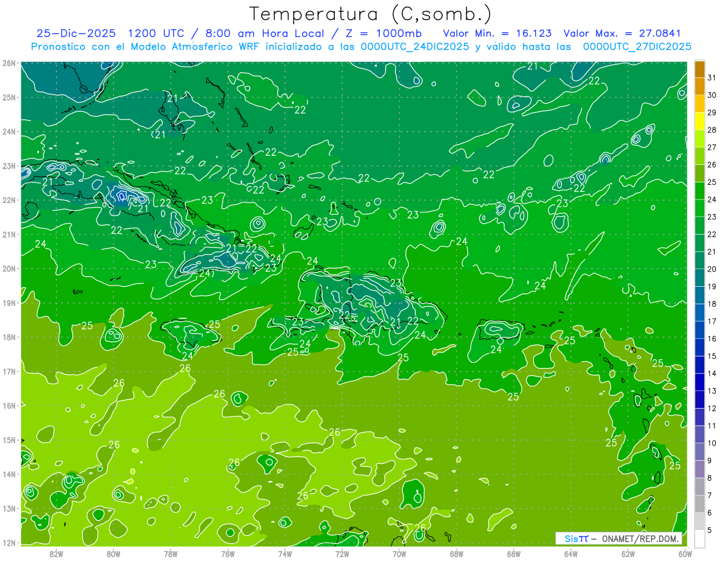Click the '68W' longitude axis label
Screen dimensions: 728x562
point(457,553)
